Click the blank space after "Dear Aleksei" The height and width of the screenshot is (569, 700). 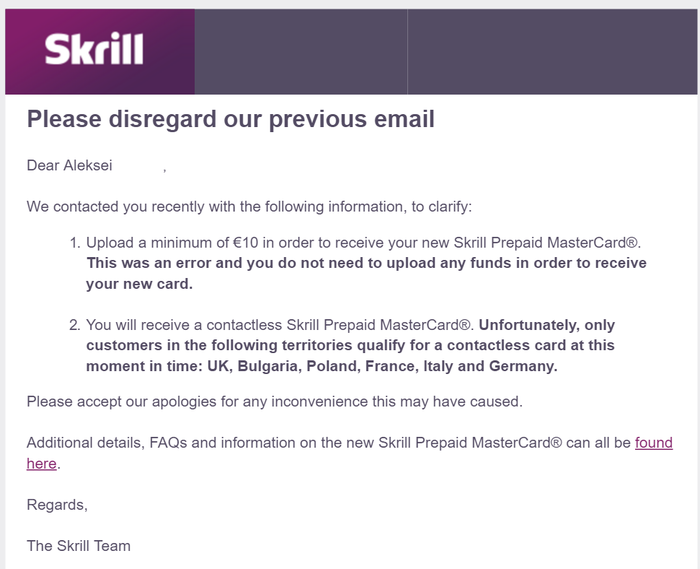(x=138, y=166)
